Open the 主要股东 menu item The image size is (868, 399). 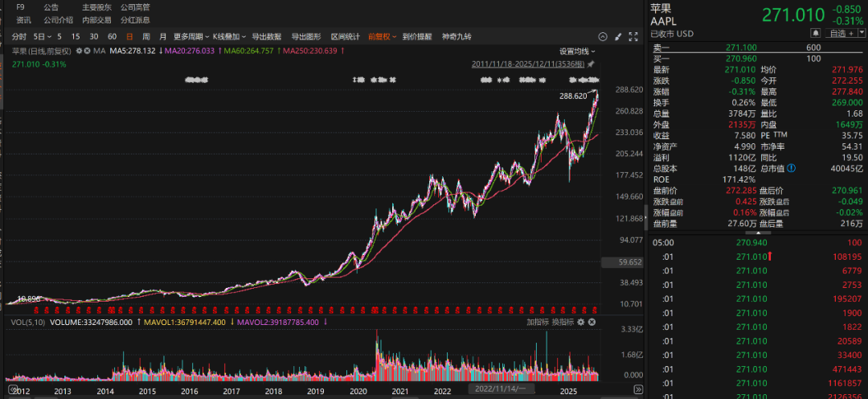click(96, 7)
